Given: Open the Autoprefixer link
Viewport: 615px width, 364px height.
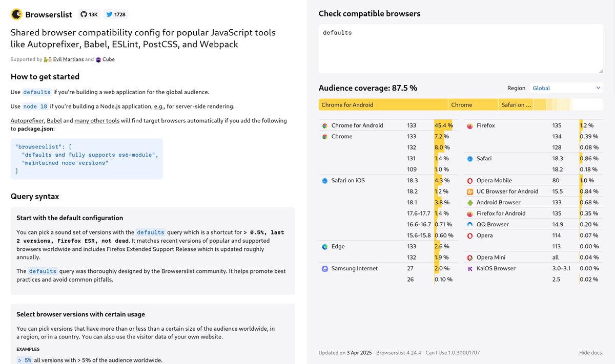Looking at the screenshot, I should click(x=27, y=121).
